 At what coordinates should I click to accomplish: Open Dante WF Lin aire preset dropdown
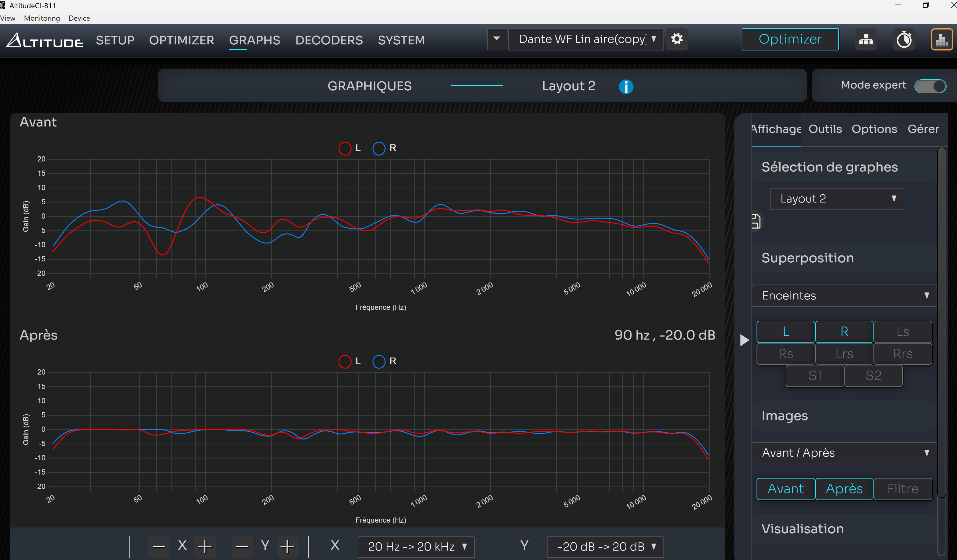tap(586, 39)
